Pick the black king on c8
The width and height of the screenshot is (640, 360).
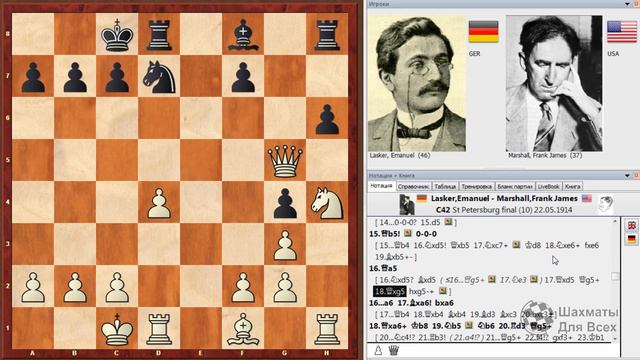click(x=117, y=35)
